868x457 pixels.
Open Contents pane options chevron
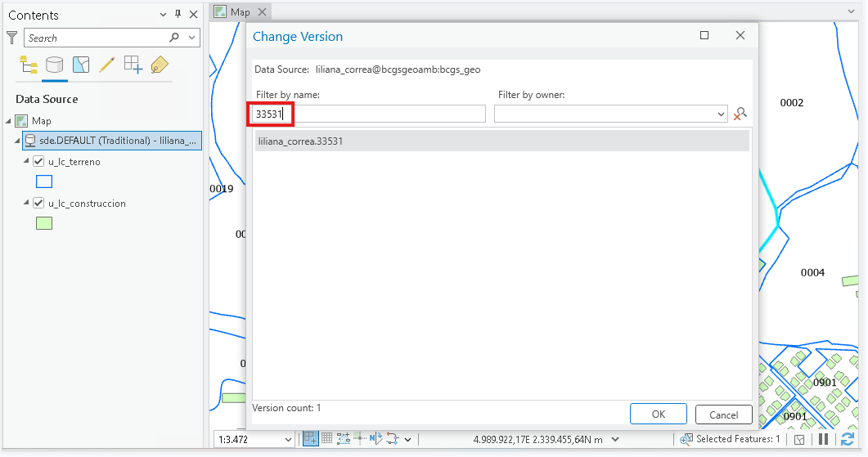(163, 15)
